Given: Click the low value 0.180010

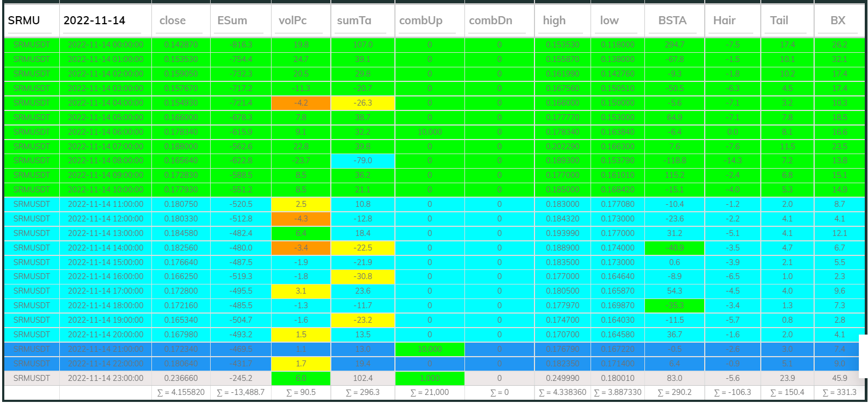Looking at the screenshot, I should pos(617,378).
